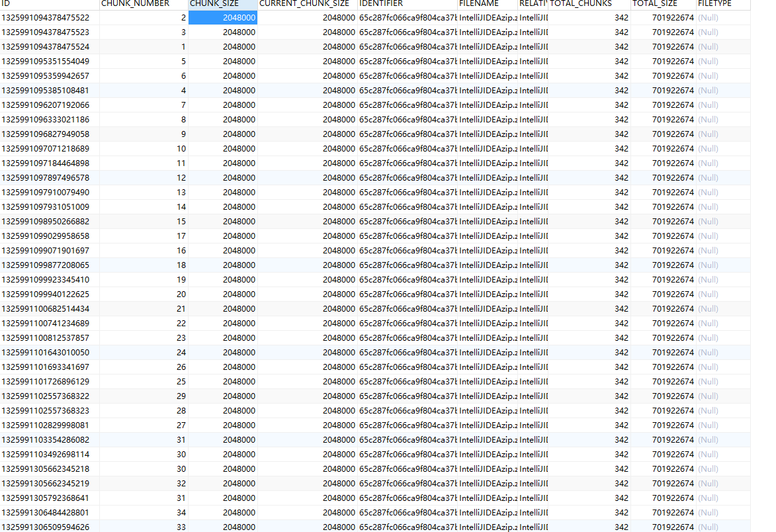Click ID cell 1325991094378475524
Image resolution: width=776 pixels, height=532 pixels.
[50, 47]
